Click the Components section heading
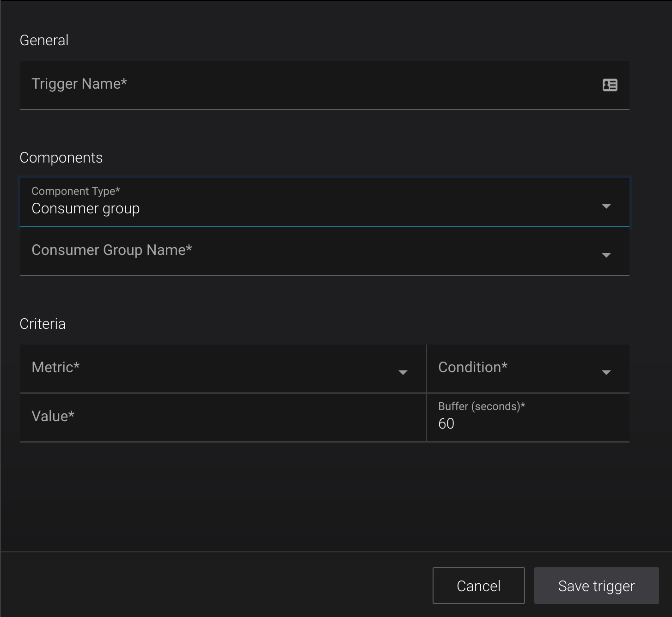This screenshot has height=617, width=672. coord(61,158)
